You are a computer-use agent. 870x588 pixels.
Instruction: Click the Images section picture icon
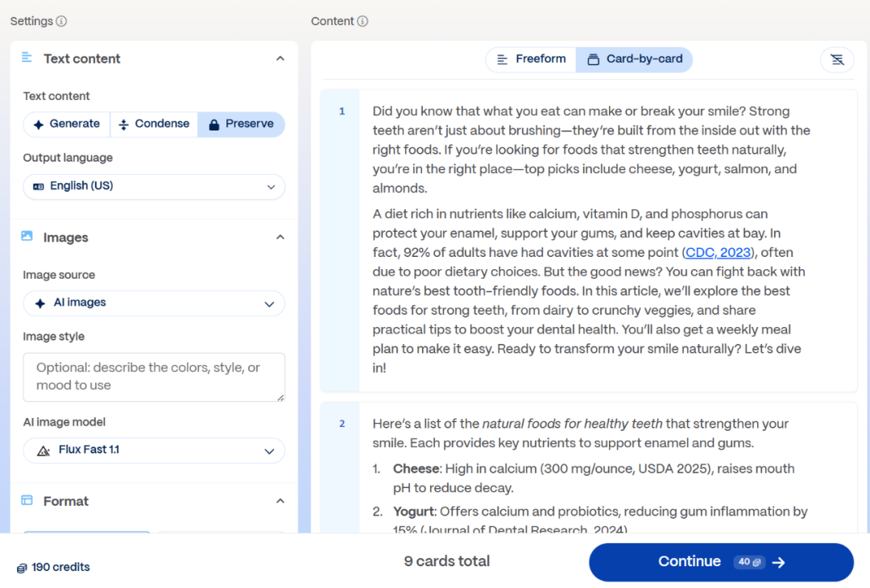click(x=27, y=237)
